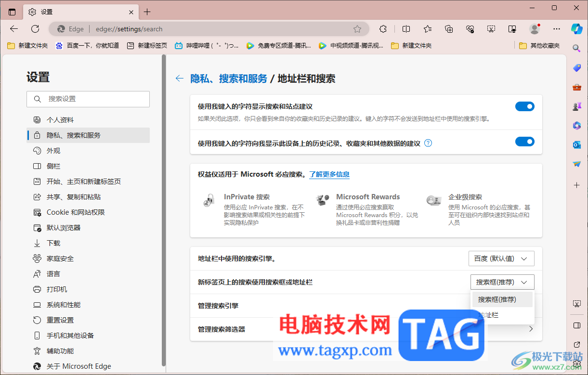
Task: Add a sidebar app with the plus icon
Action: click(x=577, y=185)
